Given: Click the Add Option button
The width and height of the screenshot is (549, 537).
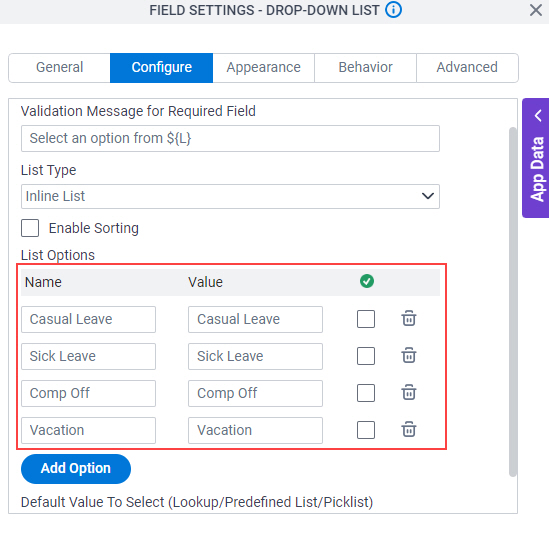Looking at the screenshot, I should tap(76, 469).
